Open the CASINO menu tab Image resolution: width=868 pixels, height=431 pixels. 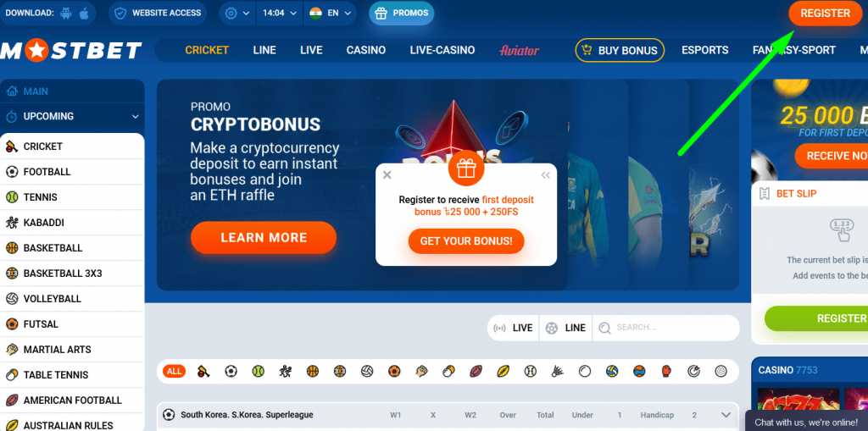(x=366, y=50)
